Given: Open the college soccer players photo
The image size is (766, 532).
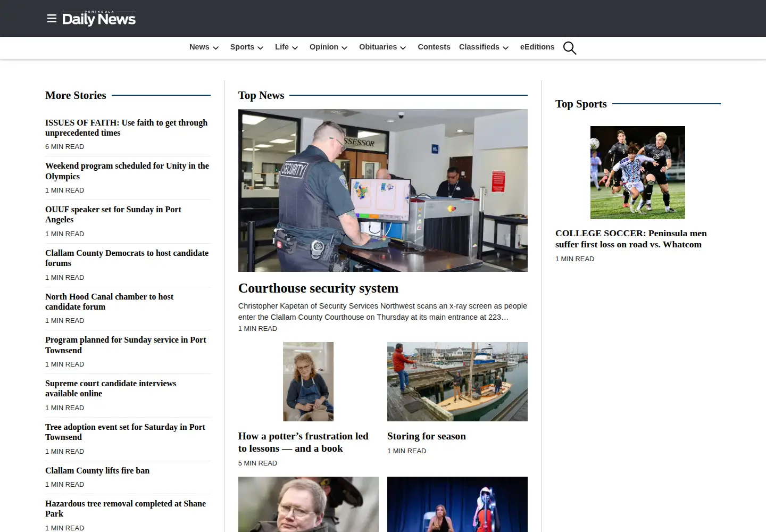Looking at the screenshot, I should (x=638, y=172).
